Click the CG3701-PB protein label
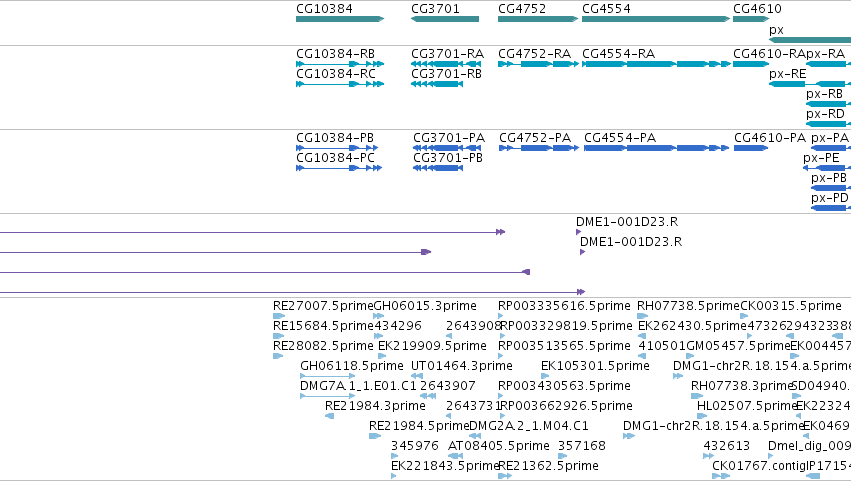This screenshot has width=851, height=481. pos(448,158)
